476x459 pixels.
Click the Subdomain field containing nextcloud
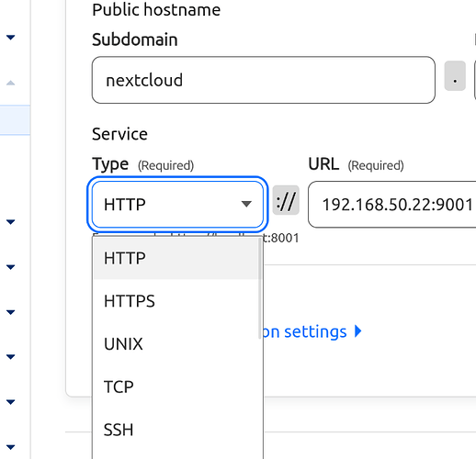pyautogui.click(x=264, y=80)
